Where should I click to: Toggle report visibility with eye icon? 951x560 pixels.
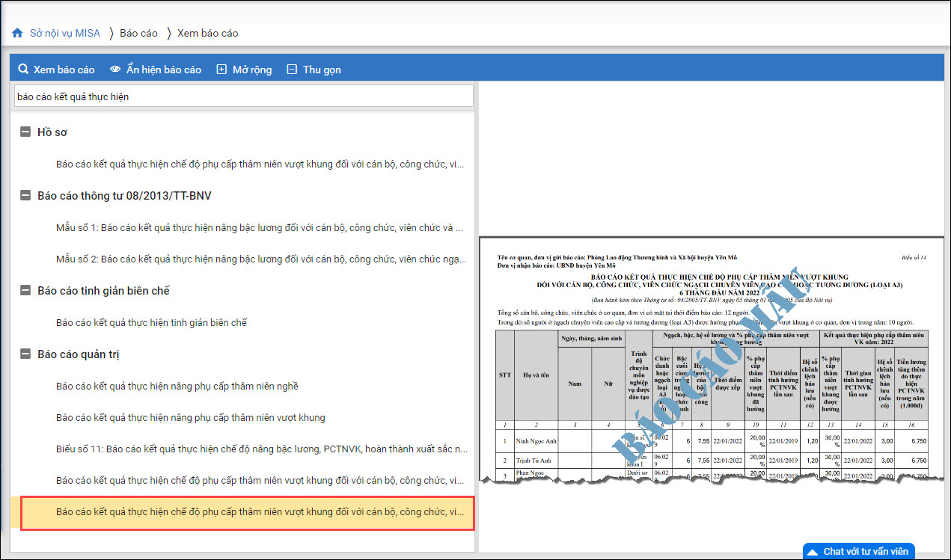tap(115, 70)
